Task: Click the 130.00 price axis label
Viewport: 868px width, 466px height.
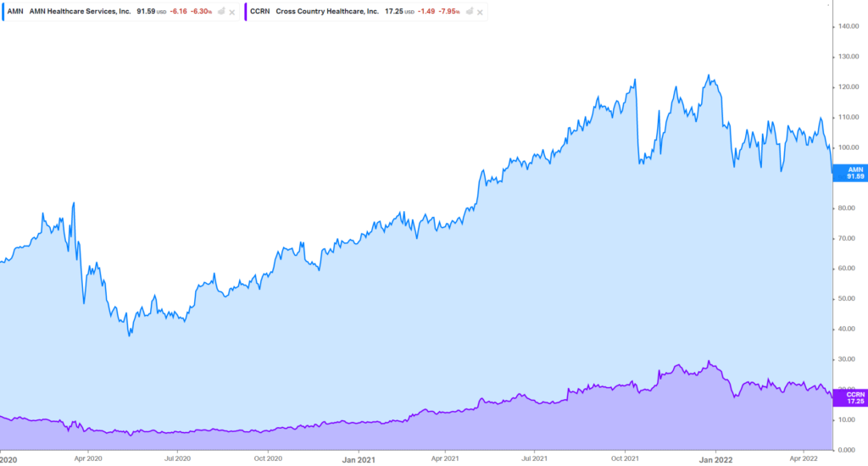Action: click(x=849, y=57)
